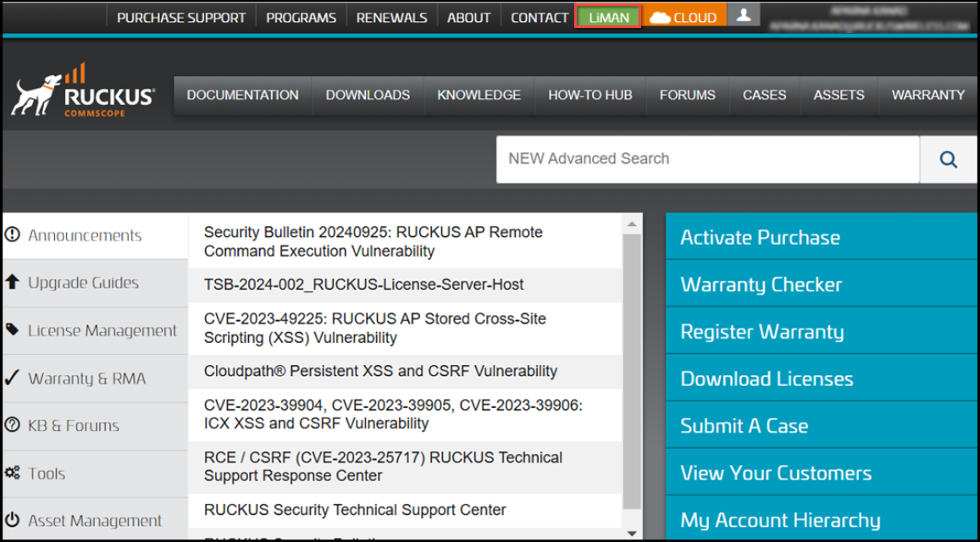980x542 pixels.
Task: Select the DOWNLOADS nav tab
Action: (x=368, y=95)
